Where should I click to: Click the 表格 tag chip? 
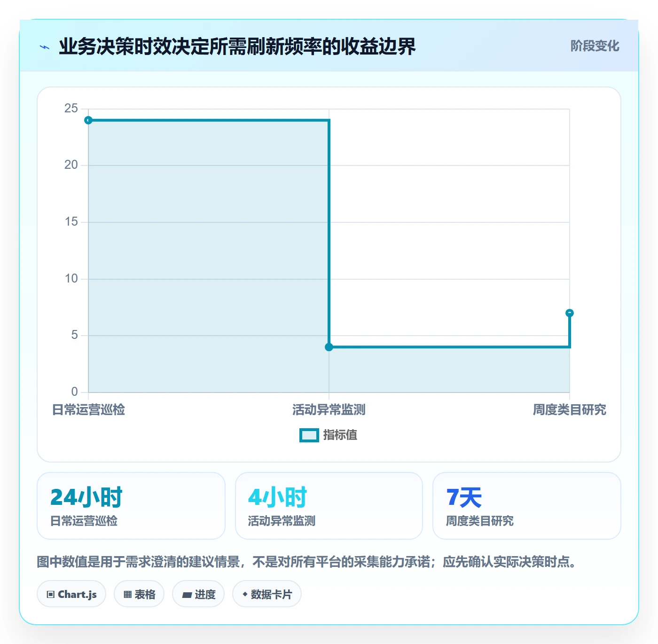pyautogui.click(x=139, y=594)
